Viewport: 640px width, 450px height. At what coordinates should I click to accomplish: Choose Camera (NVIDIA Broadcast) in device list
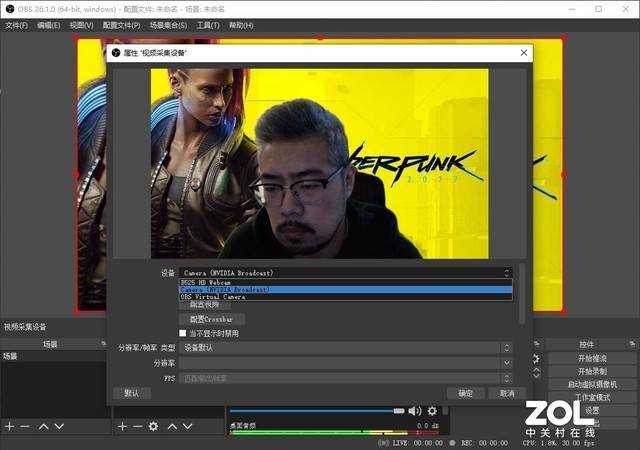click(x=346, y=290)
